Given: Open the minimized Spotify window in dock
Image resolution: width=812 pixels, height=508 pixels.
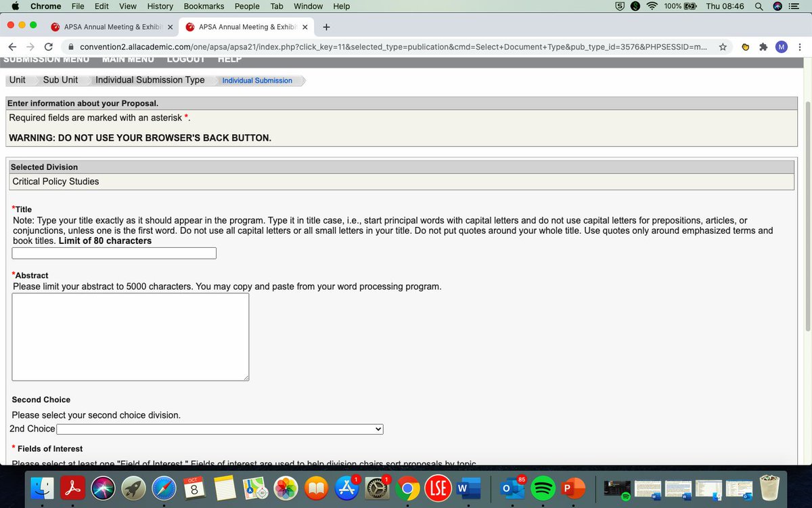Looking at the screenshot, I should [616, 489].
